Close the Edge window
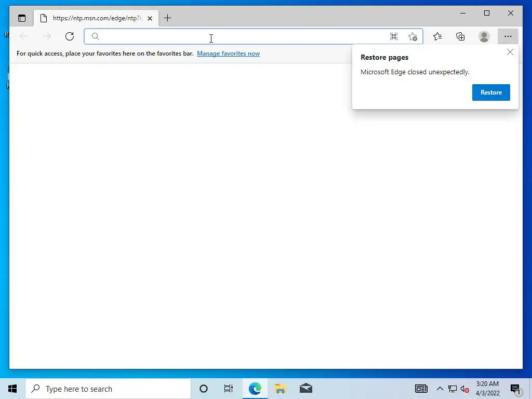Viewport: 532px width, 399px height. click(511, 13)
